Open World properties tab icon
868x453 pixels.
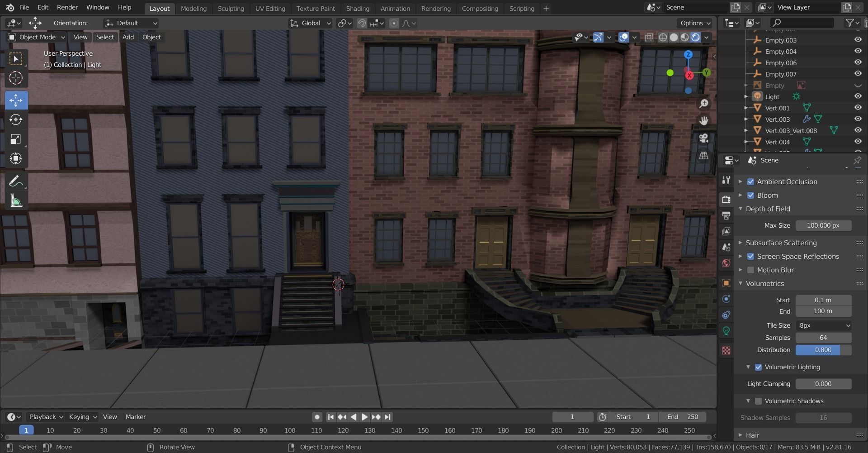[x=726, y=263]
